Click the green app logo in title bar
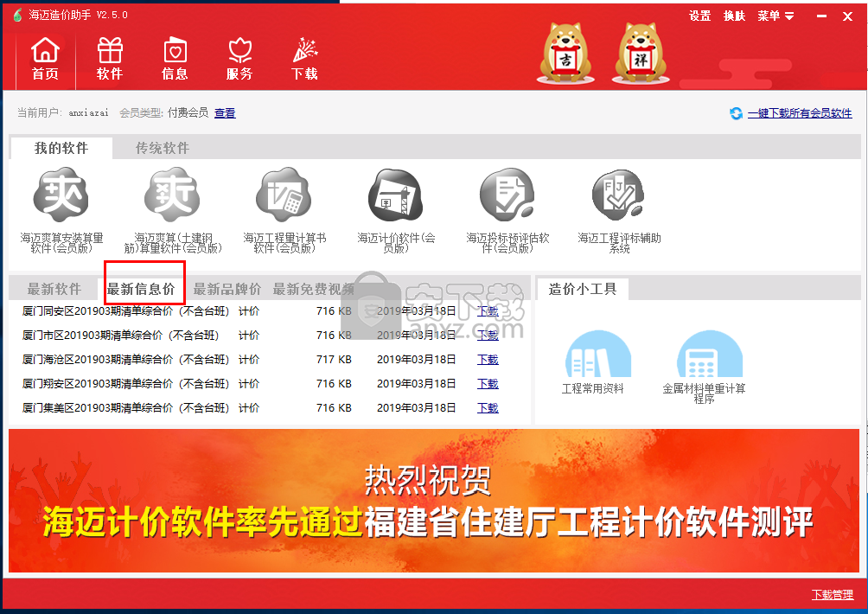The image size is (868, 614). pos(17,15)
